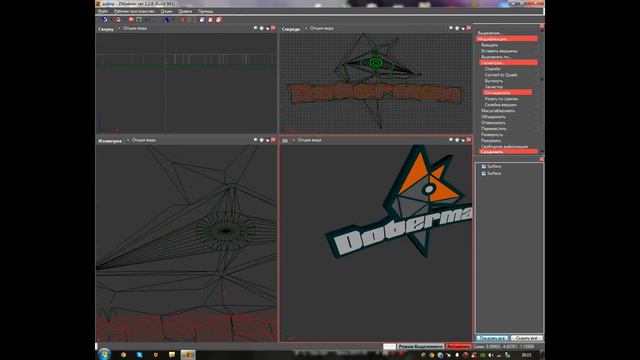Viewport: 640px width, 360px height.
Task: Toggle visibility checkbox of the first Surface object
Action: (x=484, y=167)
